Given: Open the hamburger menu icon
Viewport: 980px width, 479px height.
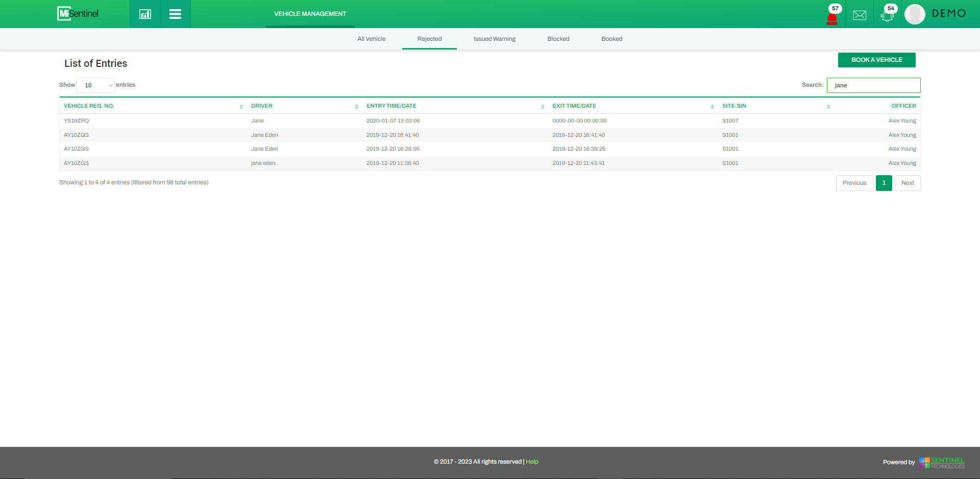Looking at the screenshot, I should tap(175, 14).
